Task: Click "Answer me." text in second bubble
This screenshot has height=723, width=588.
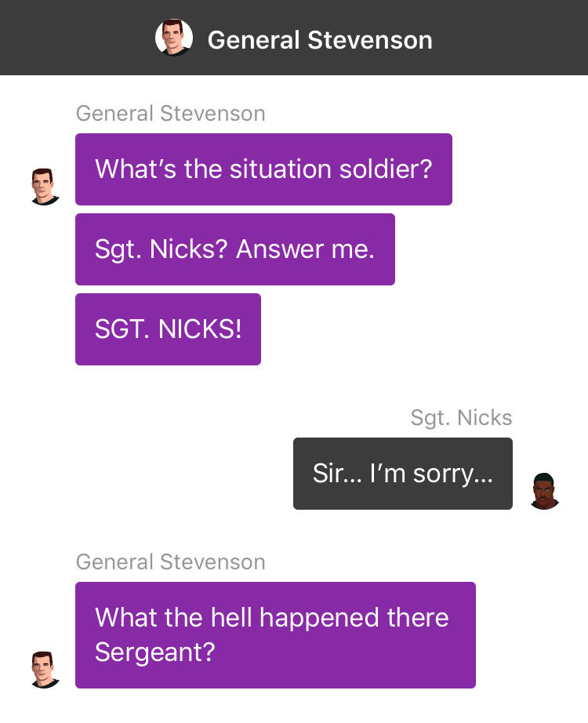Action: (x=305, y=249)
